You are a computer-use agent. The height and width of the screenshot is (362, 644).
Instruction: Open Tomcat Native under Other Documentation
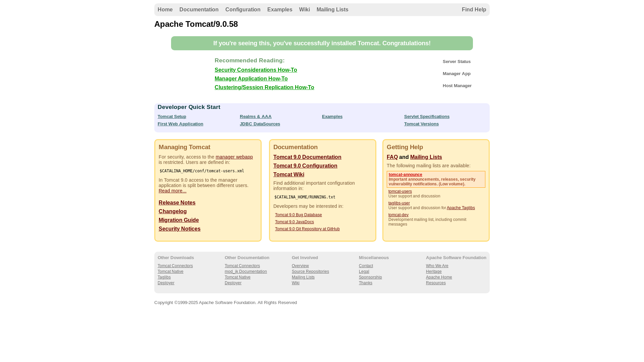237,277
